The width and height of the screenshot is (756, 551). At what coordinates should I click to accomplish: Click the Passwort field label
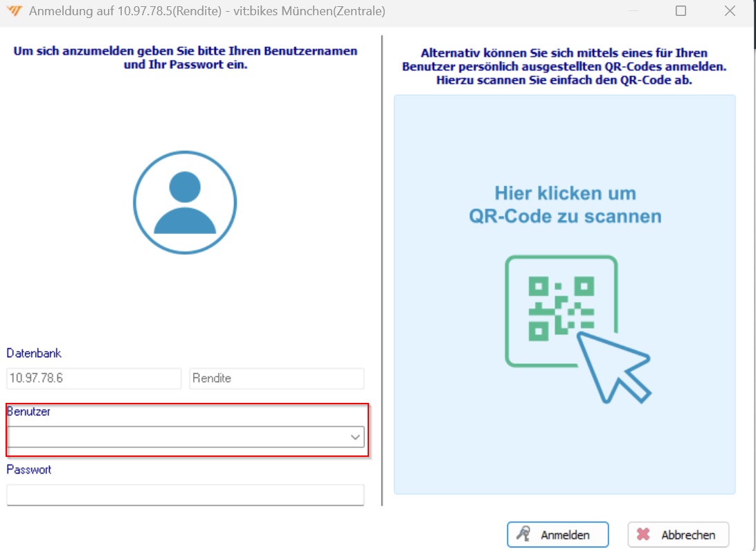pyautogui.click(x=29, y=469)
